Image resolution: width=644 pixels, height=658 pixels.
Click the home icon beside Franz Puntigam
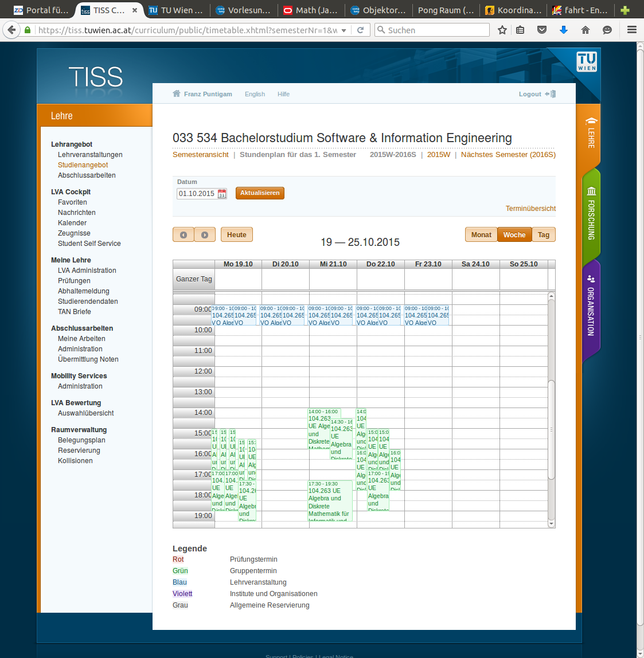(177, 94)
